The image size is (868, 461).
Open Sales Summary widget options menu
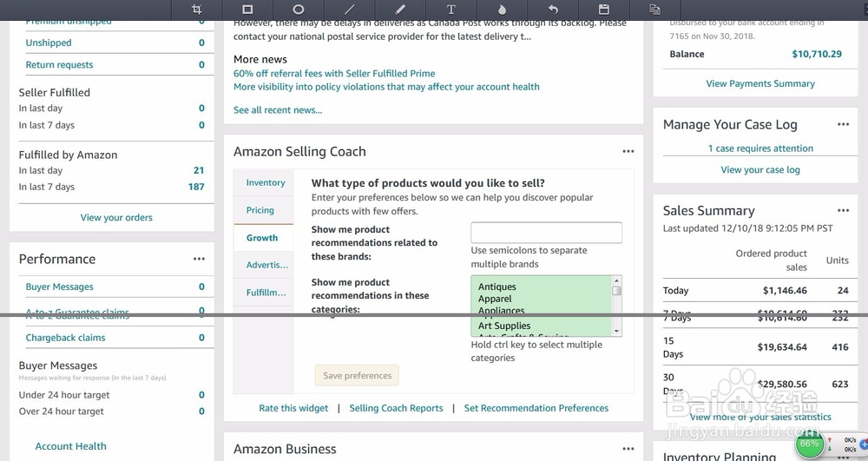coord(843,210)
